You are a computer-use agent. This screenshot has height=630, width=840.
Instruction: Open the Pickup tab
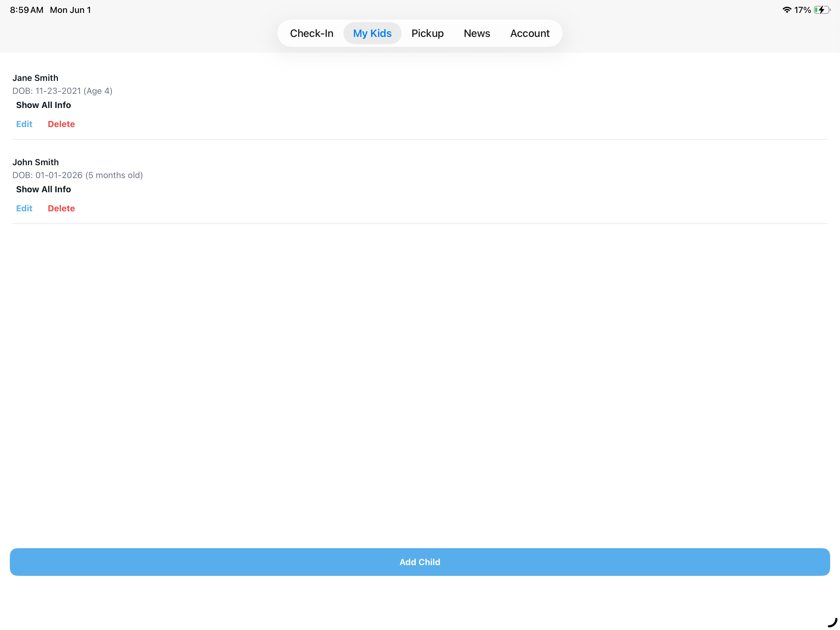click(428, 34)
